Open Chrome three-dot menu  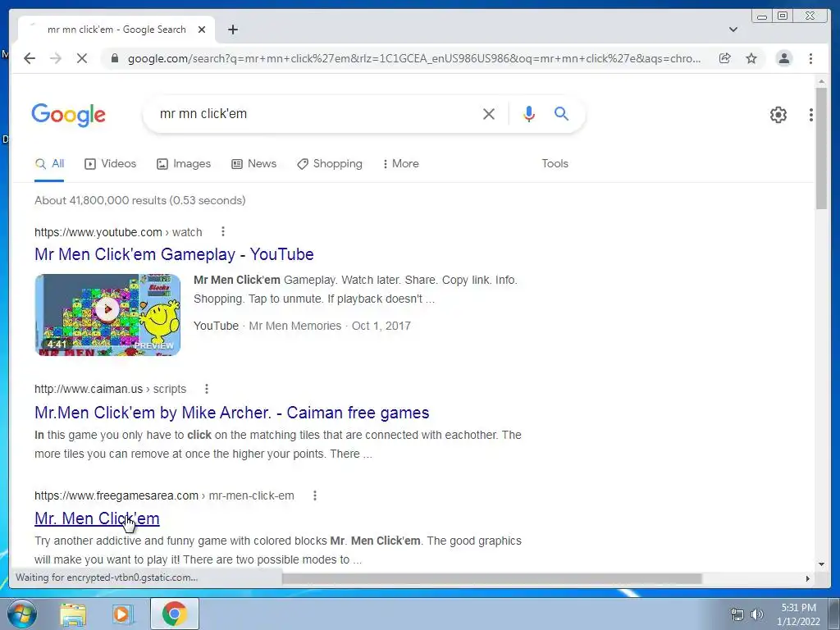pyautogui.click(x=810, y=58)
